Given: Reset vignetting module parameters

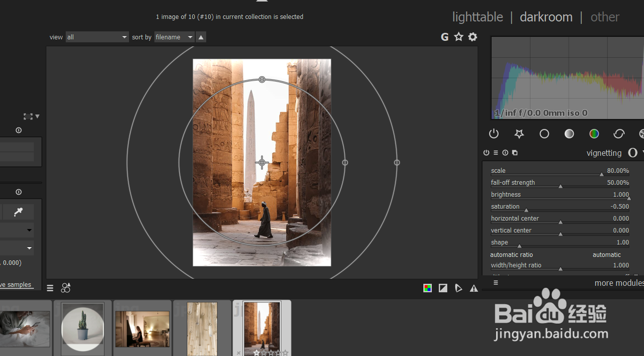Looking at the screenshot, I should pos(505,153).
